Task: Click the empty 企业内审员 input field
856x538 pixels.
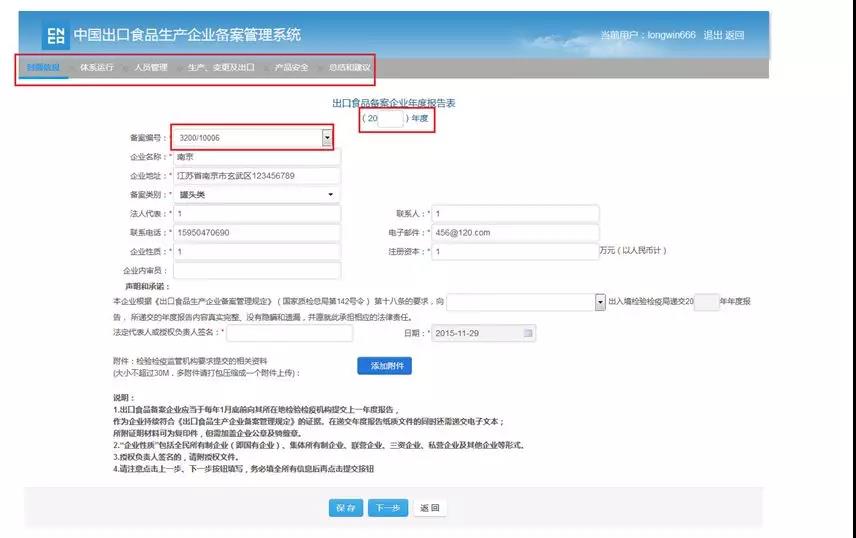Action: click(257, 270)
